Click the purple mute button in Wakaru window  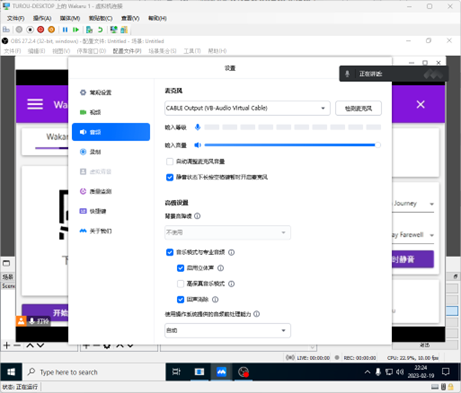click(x=413, y=259)
